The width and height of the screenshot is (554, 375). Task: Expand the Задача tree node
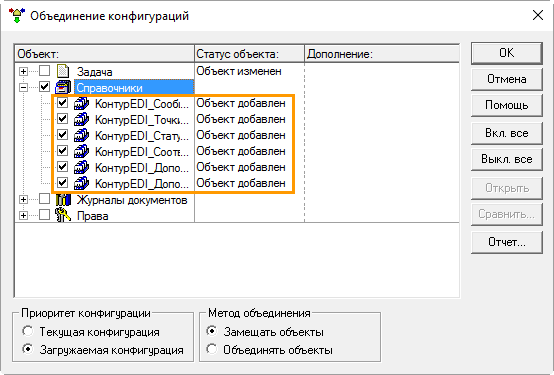pos(23,71)
